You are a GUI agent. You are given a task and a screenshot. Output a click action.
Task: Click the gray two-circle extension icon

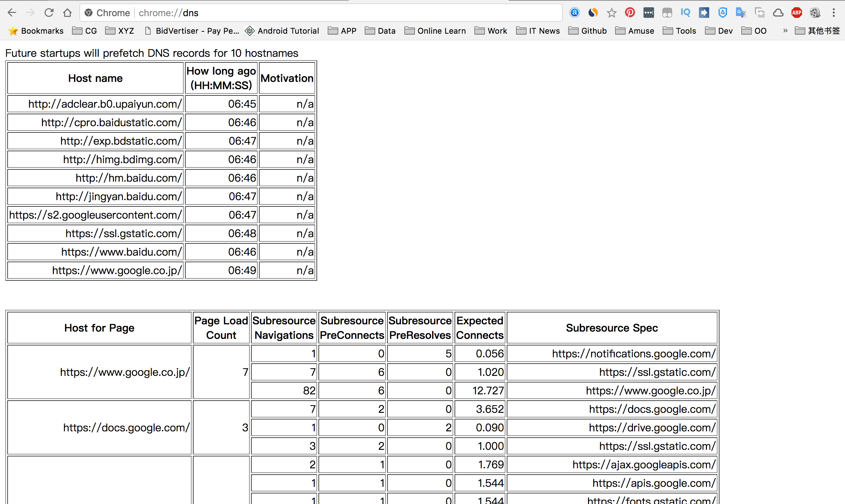(667, 13)
